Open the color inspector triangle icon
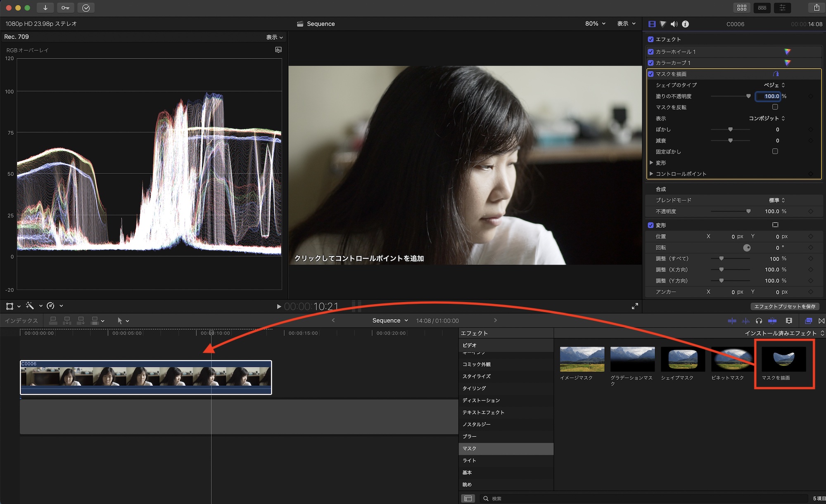Image resolution: width=826 pixels, height=504 pixels. (x=663, y=24)
